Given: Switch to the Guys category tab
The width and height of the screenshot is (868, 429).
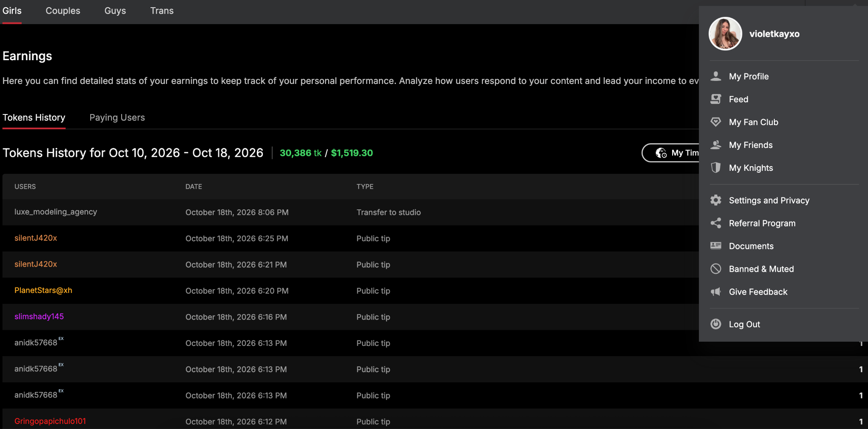Looking at the screenshot, I should pos(115,11).
